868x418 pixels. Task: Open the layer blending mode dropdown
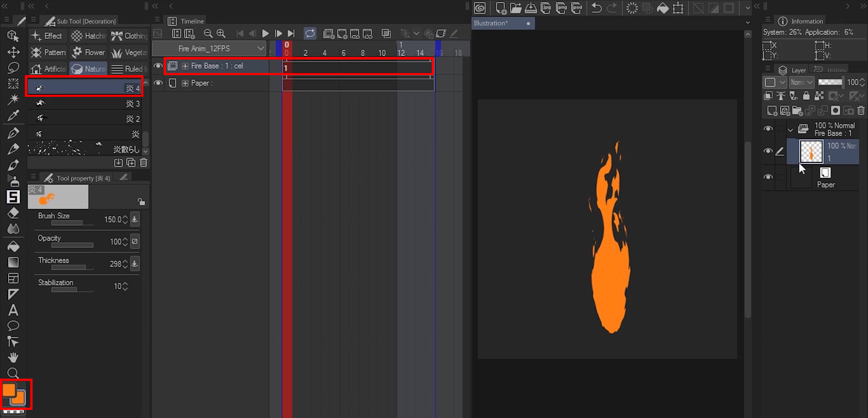pos(802,82)
